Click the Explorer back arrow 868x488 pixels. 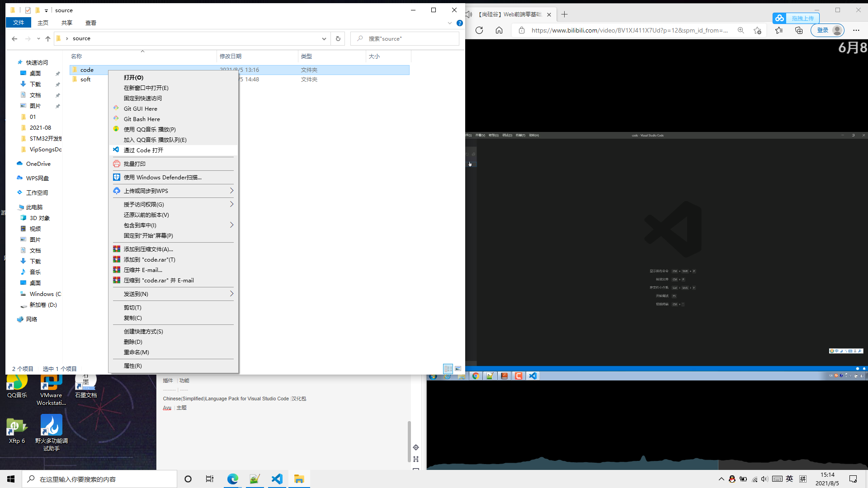click(14, 38)
